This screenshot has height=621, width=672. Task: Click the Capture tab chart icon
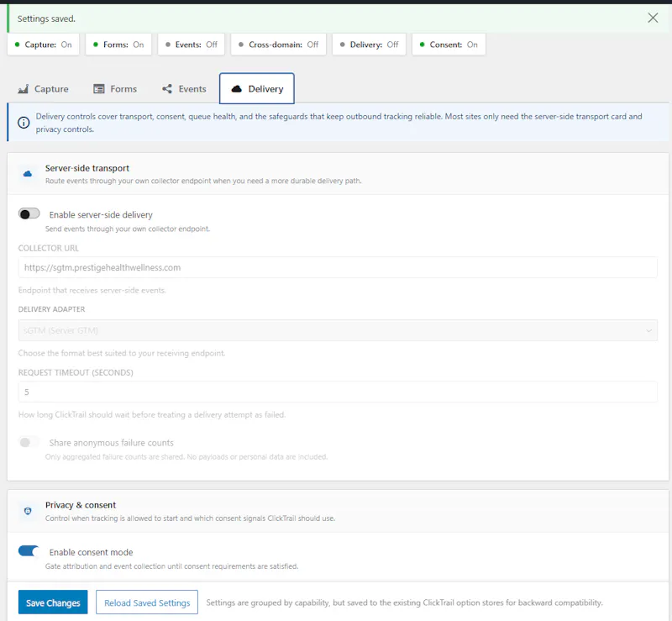tap(24, 89)
